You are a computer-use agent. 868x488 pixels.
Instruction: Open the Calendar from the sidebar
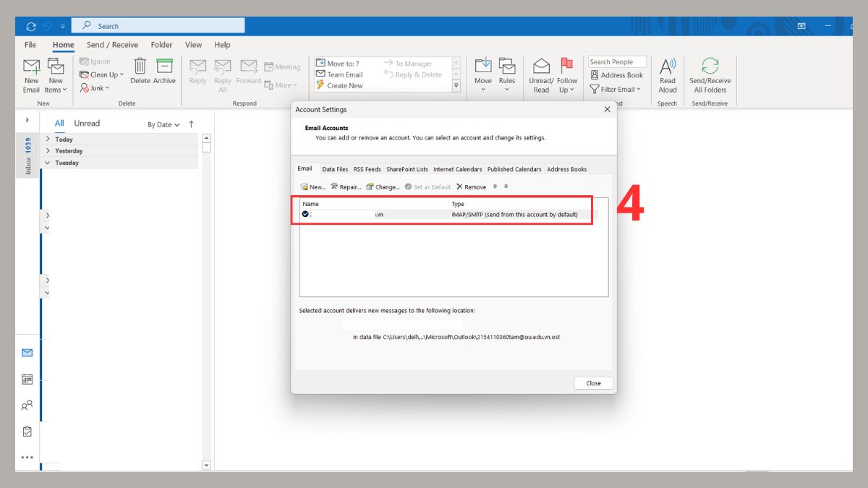click(x=27, y=379)
